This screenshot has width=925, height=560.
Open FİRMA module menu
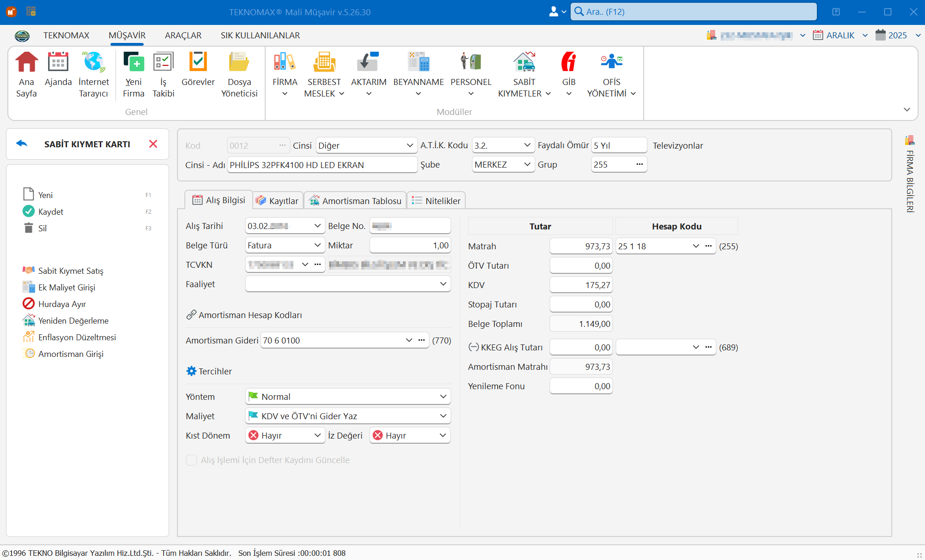point(285,75)
